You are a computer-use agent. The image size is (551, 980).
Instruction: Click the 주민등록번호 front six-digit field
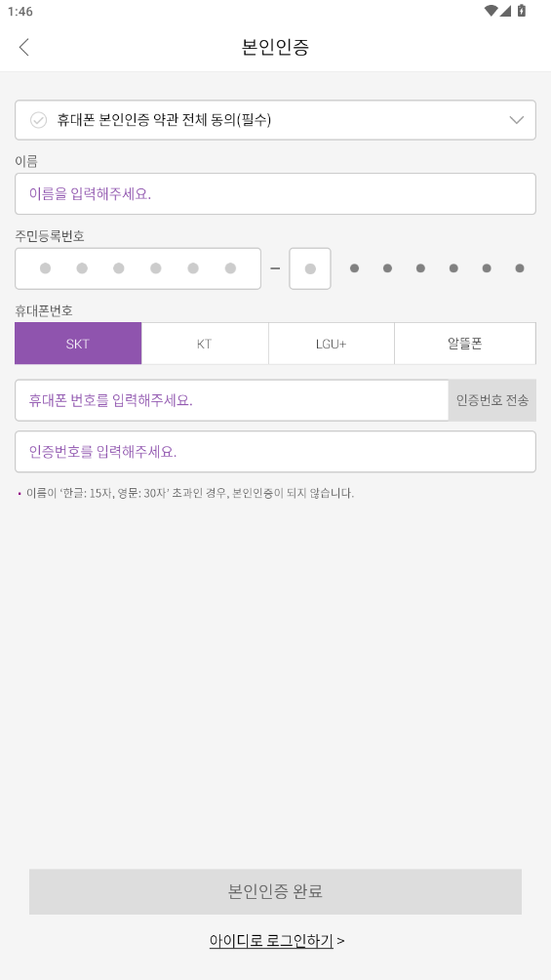click(138, 268)
